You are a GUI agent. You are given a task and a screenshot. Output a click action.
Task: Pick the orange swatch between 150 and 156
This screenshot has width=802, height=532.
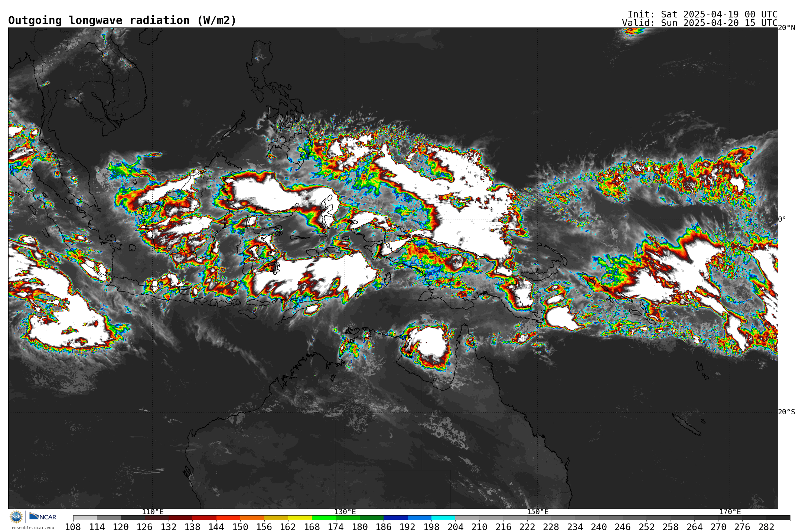252,518
